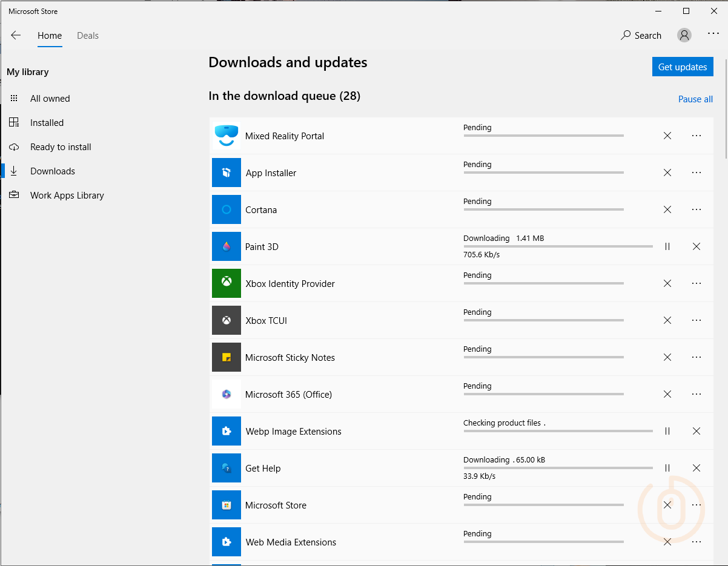The image size is (728, 566).
Task: Click the Mixed Reality Portal app icon
Action: coord(227,136)
